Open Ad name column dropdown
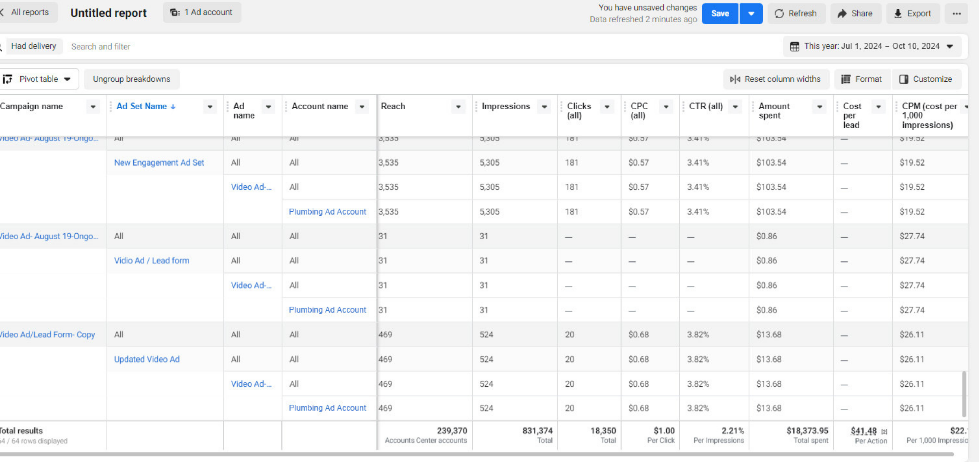Viewport: 980px width, 462px height. [268, 107]
